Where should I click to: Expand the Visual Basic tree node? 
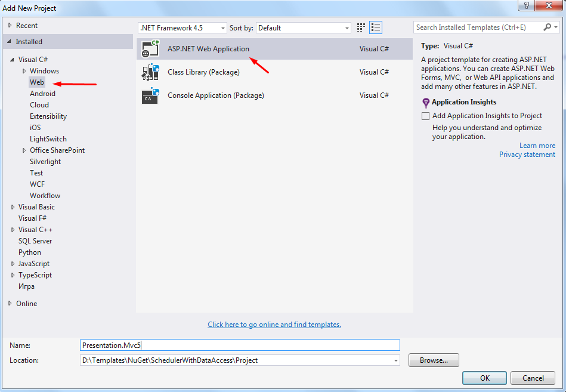point(13,207)
